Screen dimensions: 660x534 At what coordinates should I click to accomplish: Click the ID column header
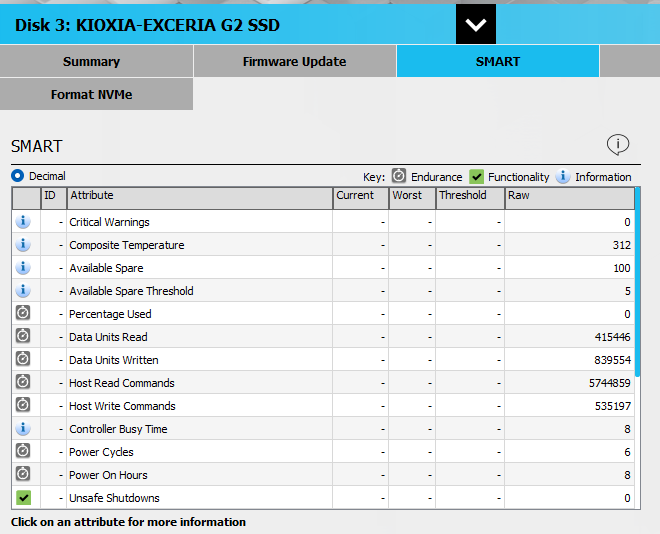(x=54, y=198)
